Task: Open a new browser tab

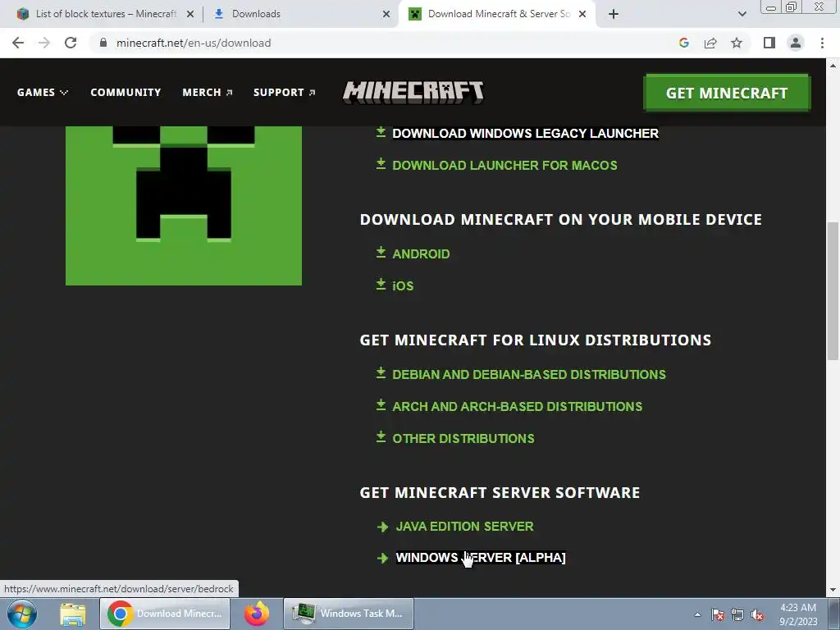Action: [614, 14]
